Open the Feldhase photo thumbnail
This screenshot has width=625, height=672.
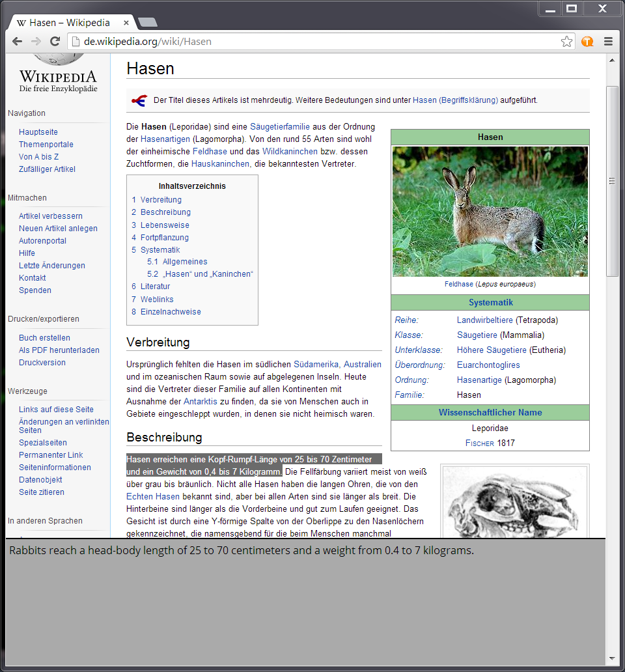(490, 211)
